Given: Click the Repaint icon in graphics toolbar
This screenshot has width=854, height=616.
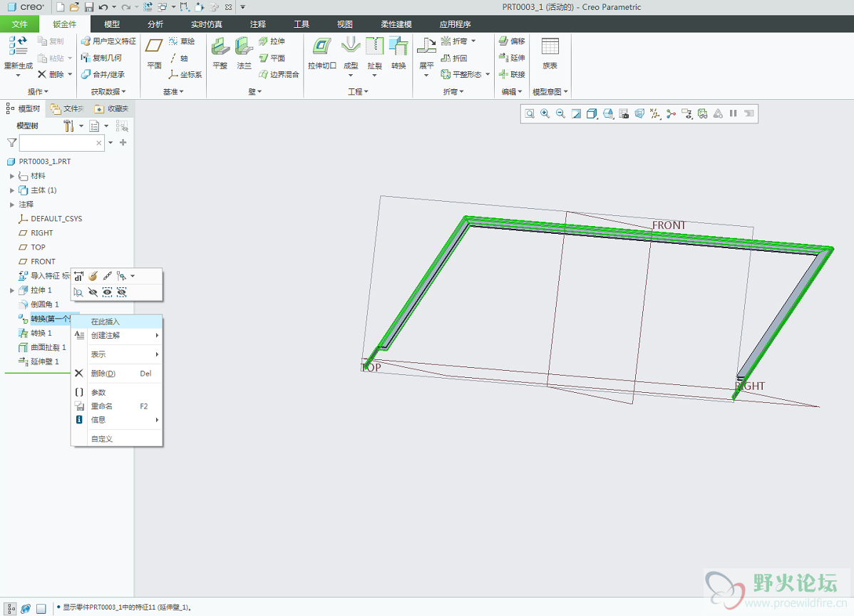Looking at the screenshot, I should click(x=576, y=113).
